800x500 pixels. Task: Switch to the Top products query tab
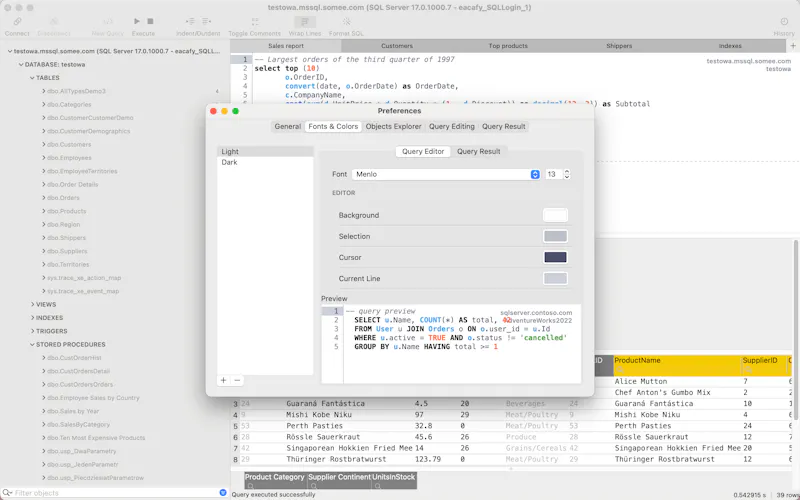coord(508,46)
